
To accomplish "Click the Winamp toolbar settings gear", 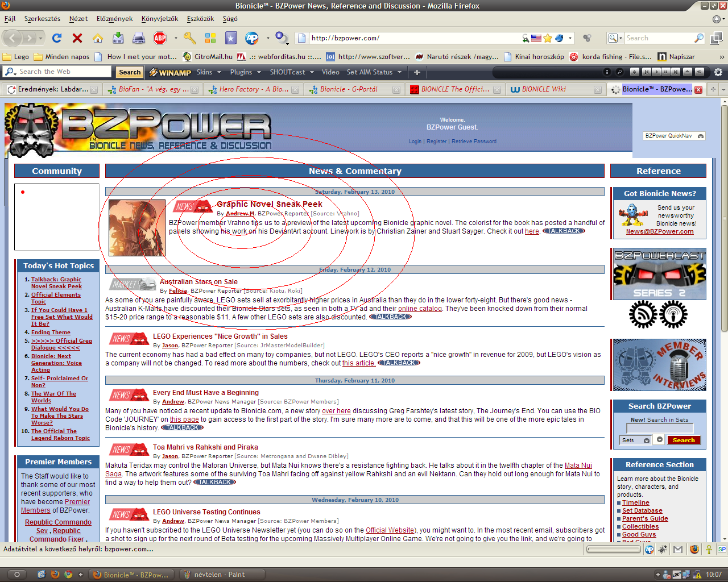I will [x=718, y=72].
